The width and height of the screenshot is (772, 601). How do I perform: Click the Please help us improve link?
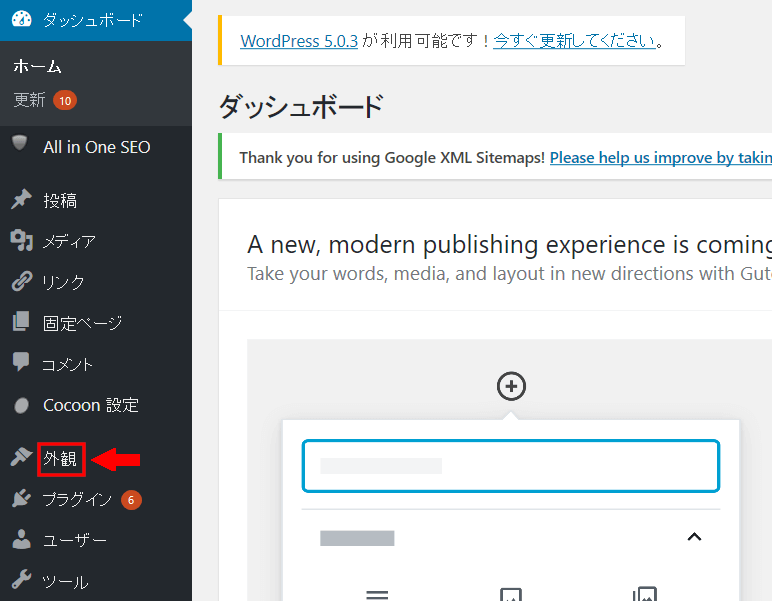pyautogui.click(x=660, y=158)
